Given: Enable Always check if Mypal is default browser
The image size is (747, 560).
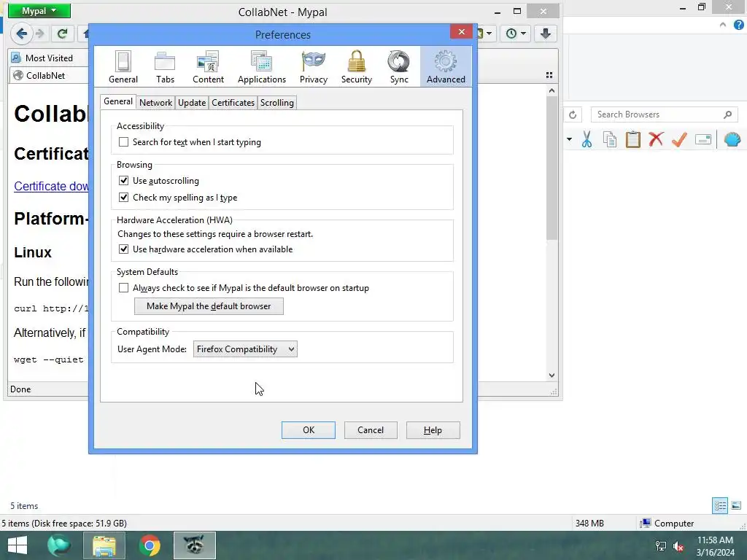Looking at the screenshot, I should coord(123,287).
